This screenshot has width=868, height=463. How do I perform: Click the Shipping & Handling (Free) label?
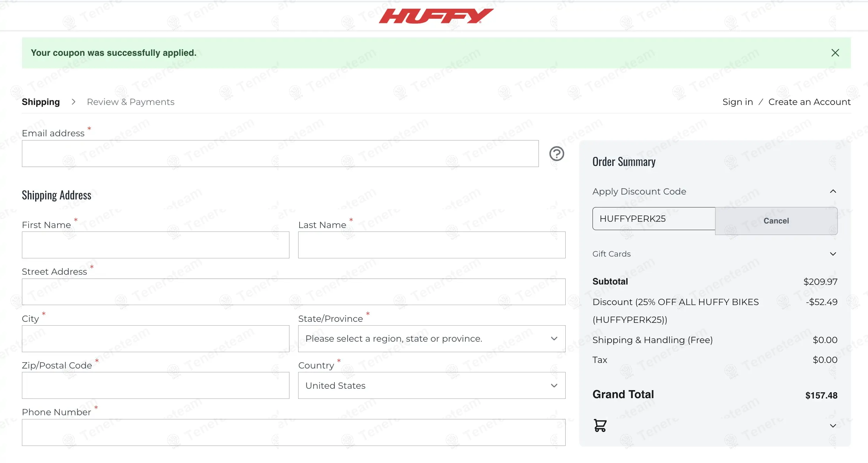coord(652,340)
